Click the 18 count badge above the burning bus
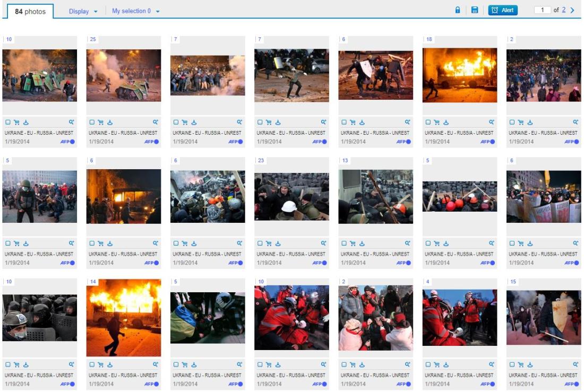The width and height of the screenshot is (584, 392). [429, 39]
